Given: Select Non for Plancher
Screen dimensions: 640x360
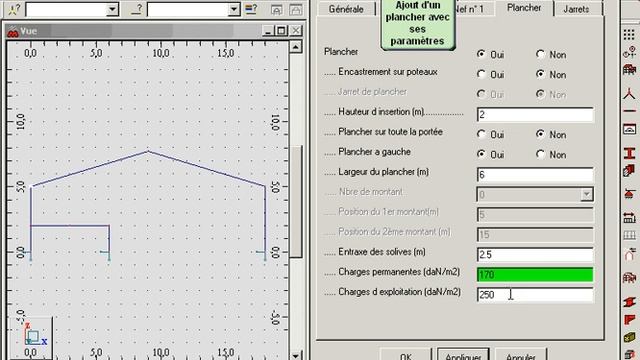Looking at the screenshot, I should pyautogui.click(x=540, y=54).
